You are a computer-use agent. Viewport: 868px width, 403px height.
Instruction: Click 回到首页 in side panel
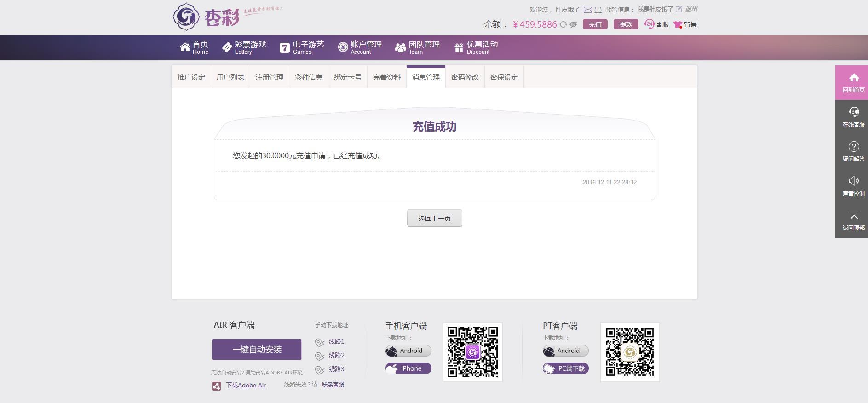852,83
